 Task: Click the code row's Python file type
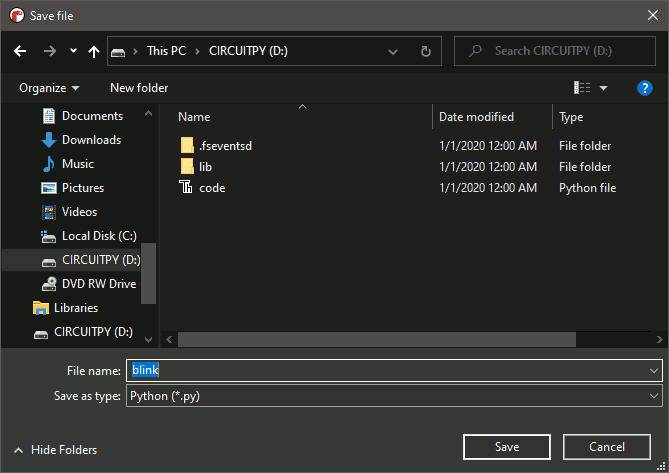[x=588, y=188]
